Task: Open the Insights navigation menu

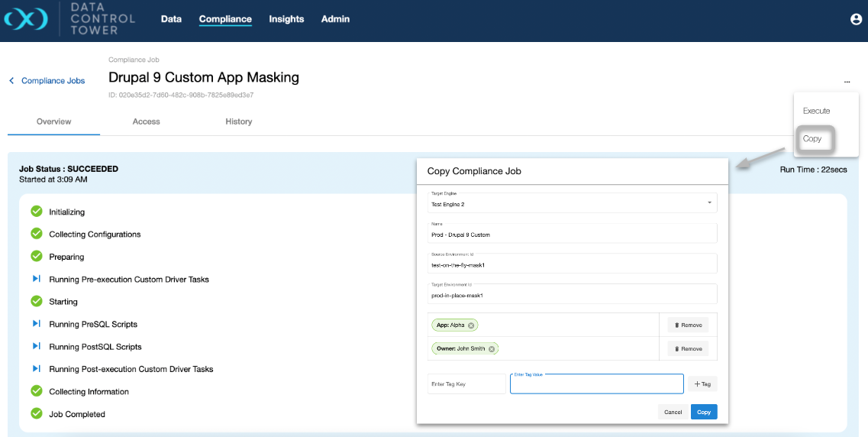Action: pyautogui.click(x=286, y=19)
